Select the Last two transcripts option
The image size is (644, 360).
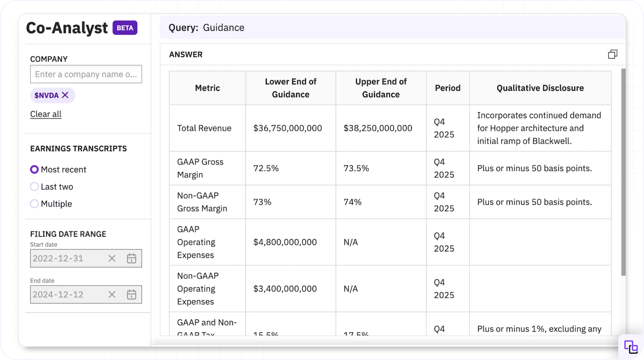pos(34,187)
